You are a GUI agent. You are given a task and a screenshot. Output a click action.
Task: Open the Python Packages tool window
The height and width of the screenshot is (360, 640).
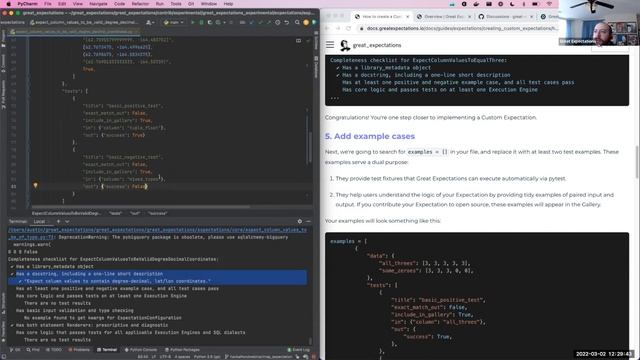[x=182, y=350]
